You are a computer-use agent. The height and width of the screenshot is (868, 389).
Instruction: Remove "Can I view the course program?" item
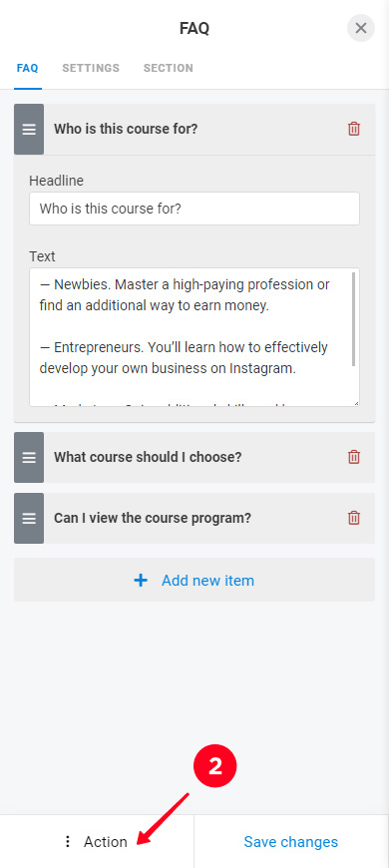coord(353,518)
